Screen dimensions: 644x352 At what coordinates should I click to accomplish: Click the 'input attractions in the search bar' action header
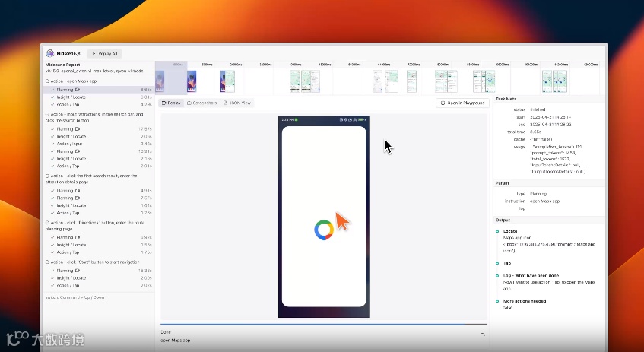click(94, 118)
